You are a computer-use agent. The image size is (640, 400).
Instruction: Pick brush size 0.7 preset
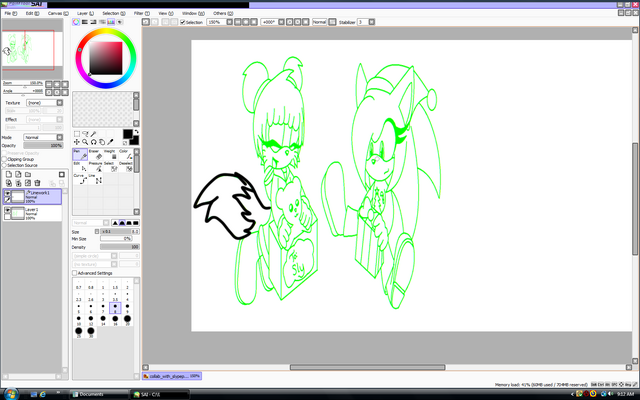[78, 284]
